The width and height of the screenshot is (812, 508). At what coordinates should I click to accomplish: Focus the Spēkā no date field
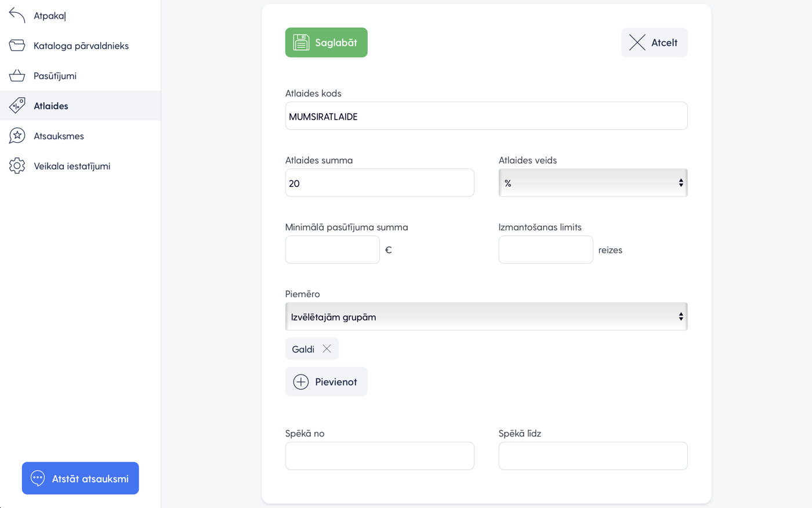tap(379, 456)
